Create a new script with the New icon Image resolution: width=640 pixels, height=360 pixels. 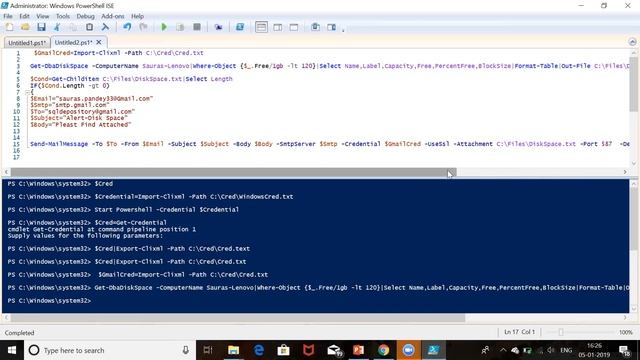pyautogui.click(x=9, y=27)
